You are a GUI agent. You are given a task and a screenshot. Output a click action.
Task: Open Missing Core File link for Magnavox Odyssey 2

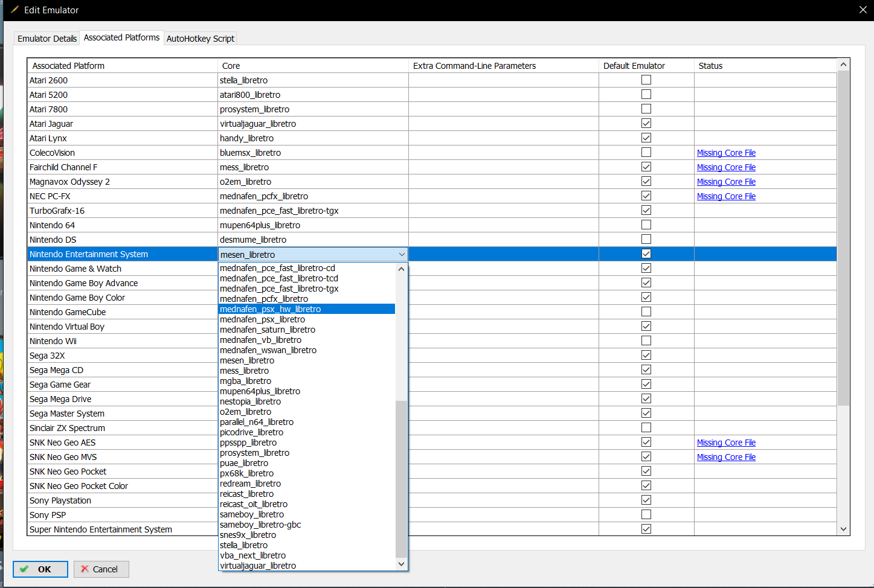(x=726, y=182)
